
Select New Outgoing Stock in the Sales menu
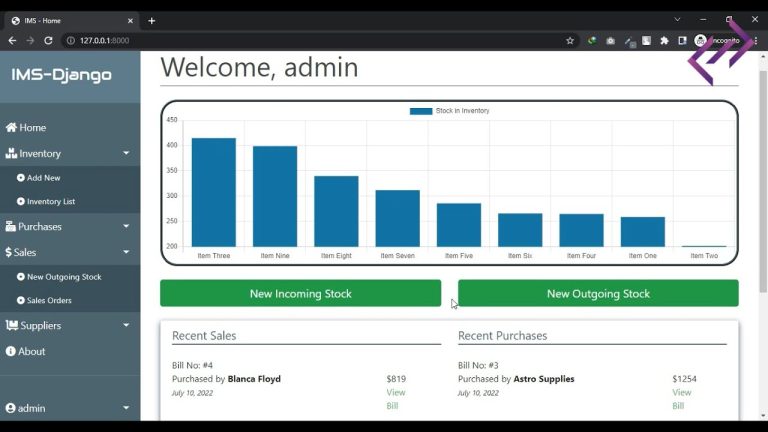64,277
